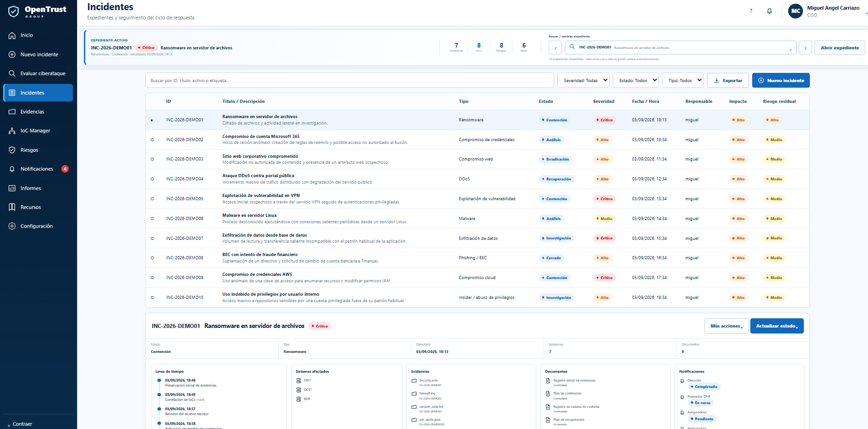Open Riesgos in sidebar
This screenshot has width=868, height=429.
click(38, 150)
